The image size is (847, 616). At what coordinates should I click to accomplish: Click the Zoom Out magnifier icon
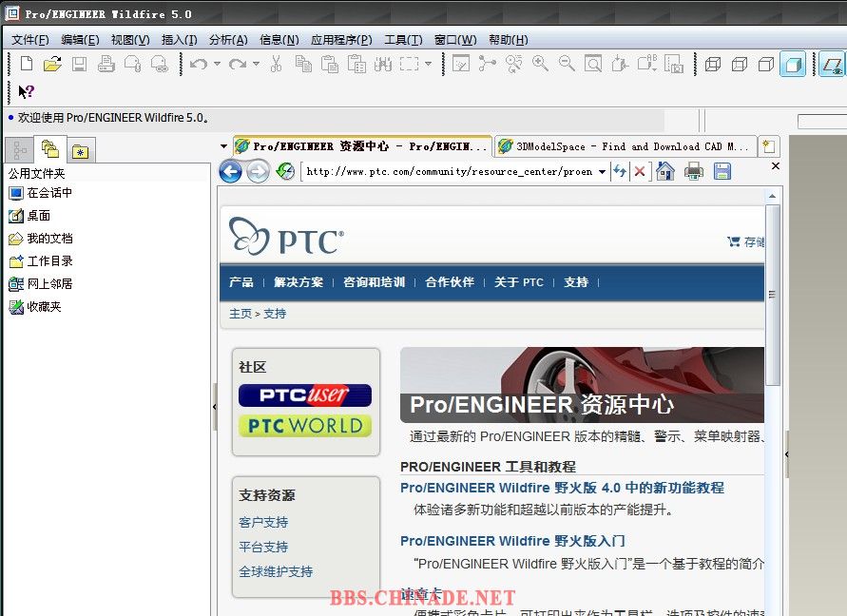click(567, 64)
